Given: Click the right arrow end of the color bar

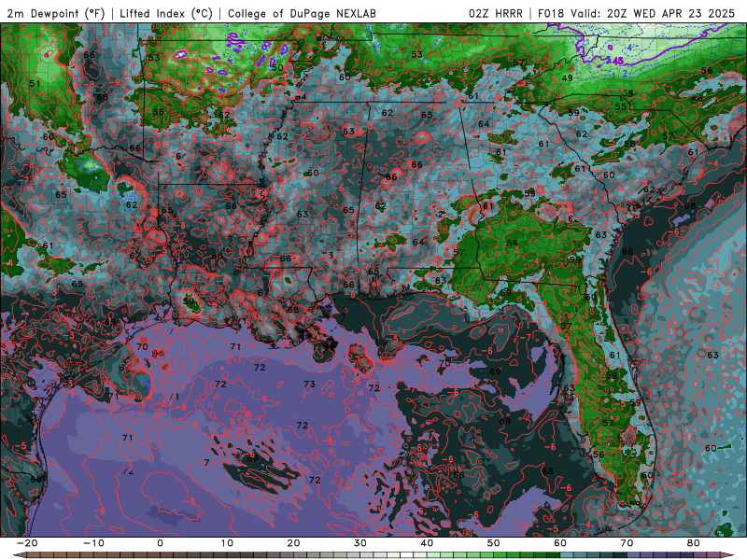Looking at the screenshot, I should pos(729,555).
